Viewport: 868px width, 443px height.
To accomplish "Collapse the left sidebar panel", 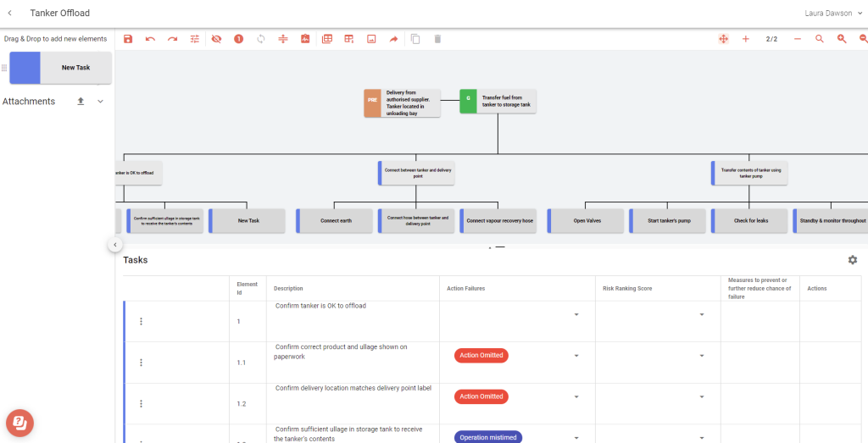I will (115, 245).
